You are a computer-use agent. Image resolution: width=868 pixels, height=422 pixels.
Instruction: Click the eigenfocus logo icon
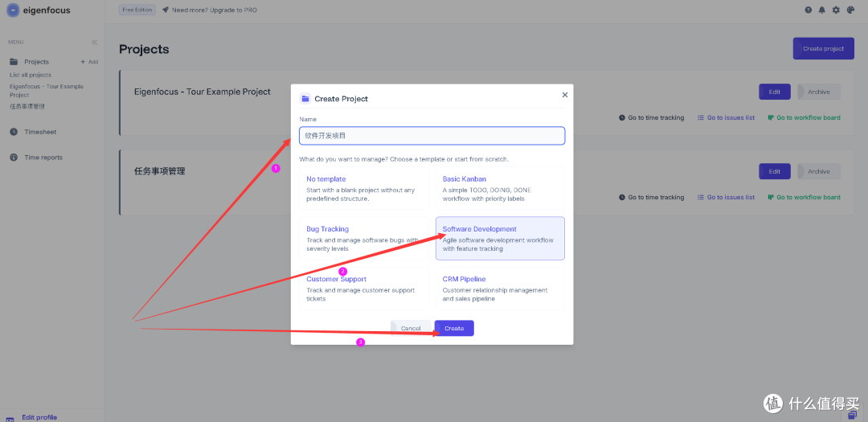13,10
